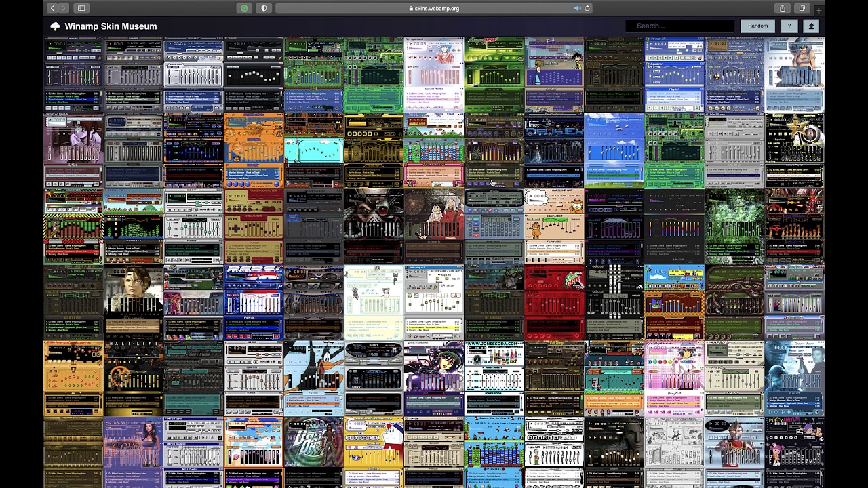This screenshot has height=488, width=868.
Task: Focus the Search skins field
Action: pyautogui.click(x=679, y=26)
